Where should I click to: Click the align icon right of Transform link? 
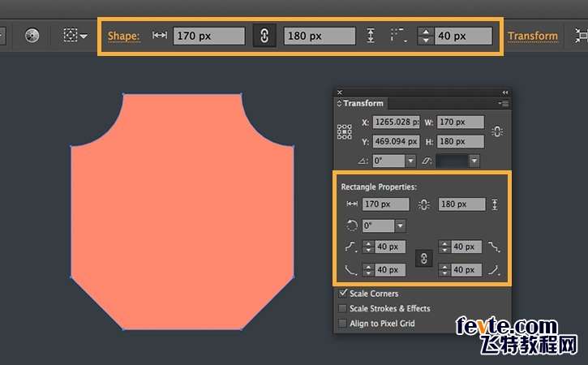click(581, 36)
